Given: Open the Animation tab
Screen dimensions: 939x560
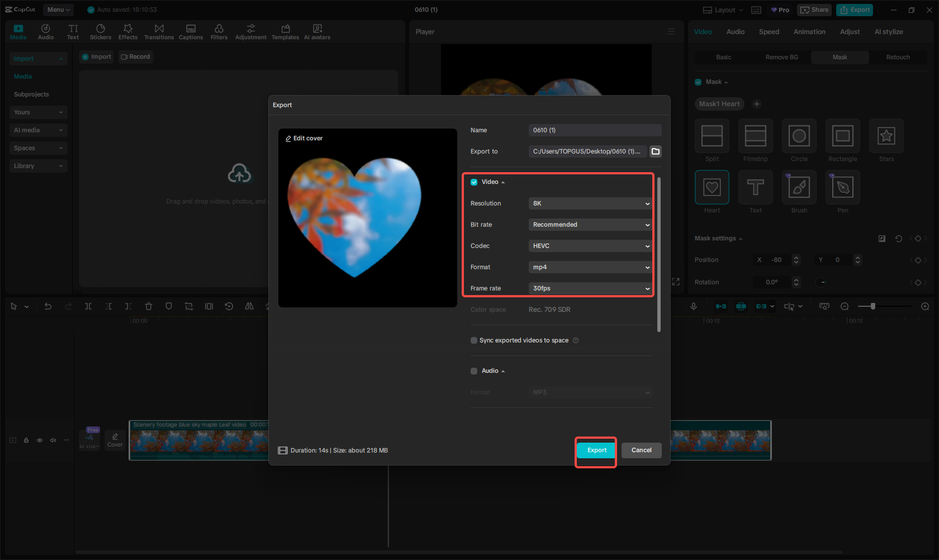Looking at the screenshot, I should (809, 32).
